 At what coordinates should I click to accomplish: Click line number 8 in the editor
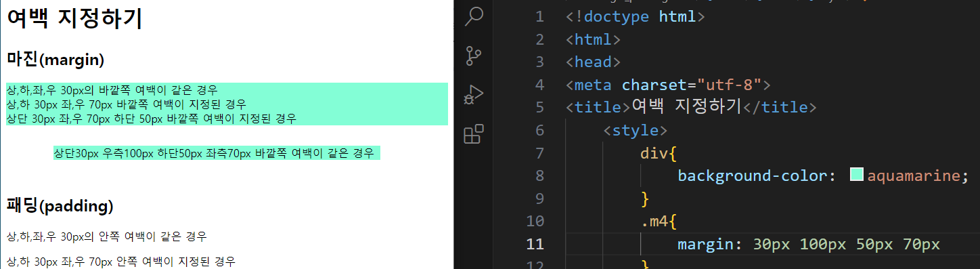coord(539,175)
